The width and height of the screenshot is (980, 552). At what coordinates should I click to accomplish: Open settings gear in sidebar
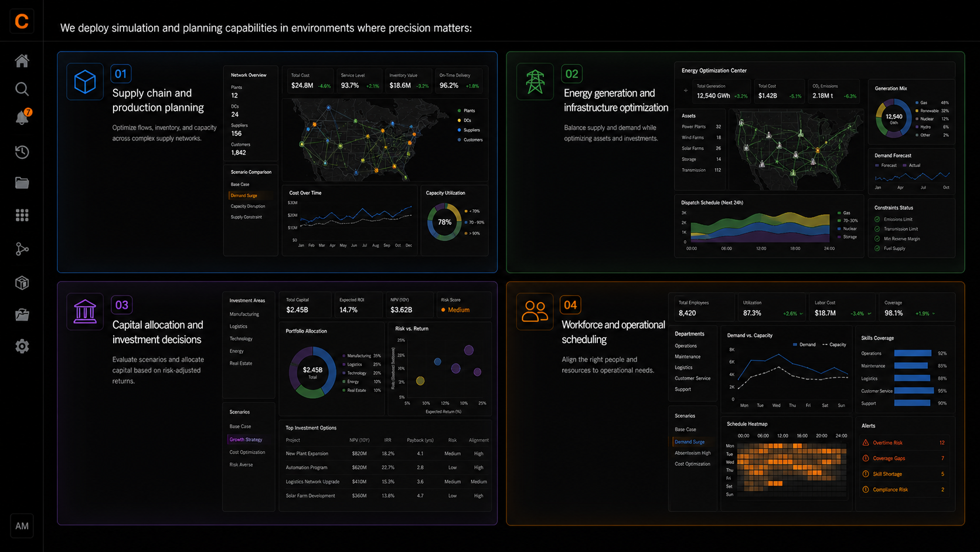tap(22, 346)
